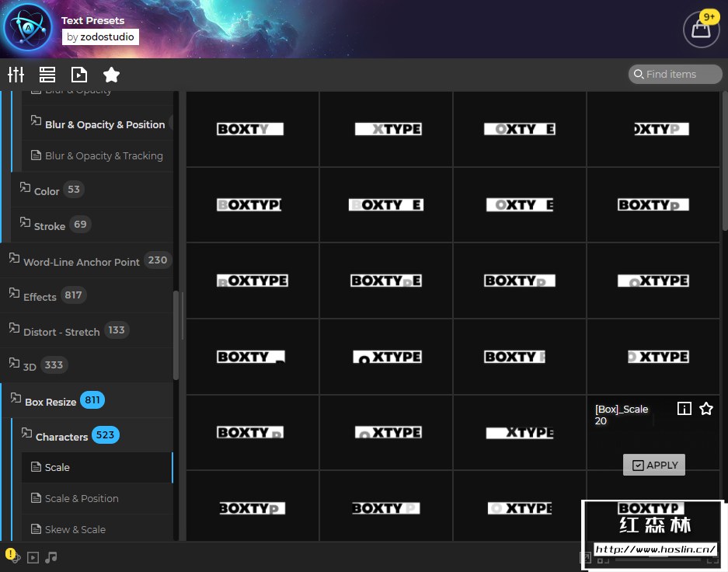Expand the 3D category
The image size is (728, 572).
pyautogui.click(x=87, y=366)
